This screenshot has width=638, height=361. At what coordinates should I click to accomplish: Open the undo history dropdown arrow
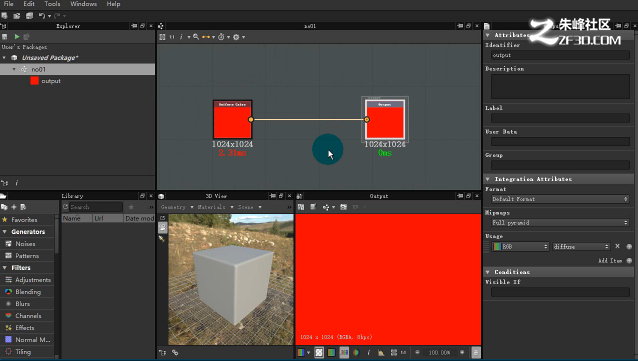[49, 16]
